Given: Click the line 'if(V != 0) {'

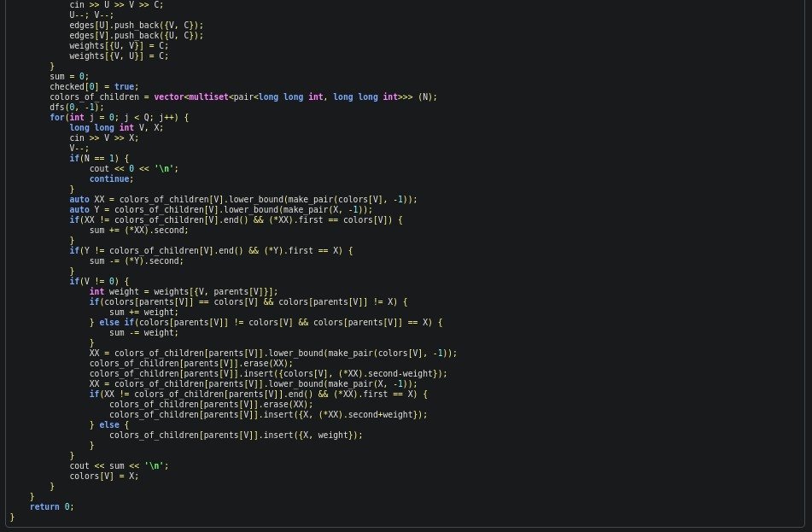Looking at the screenshot, I should coord(99,282).
